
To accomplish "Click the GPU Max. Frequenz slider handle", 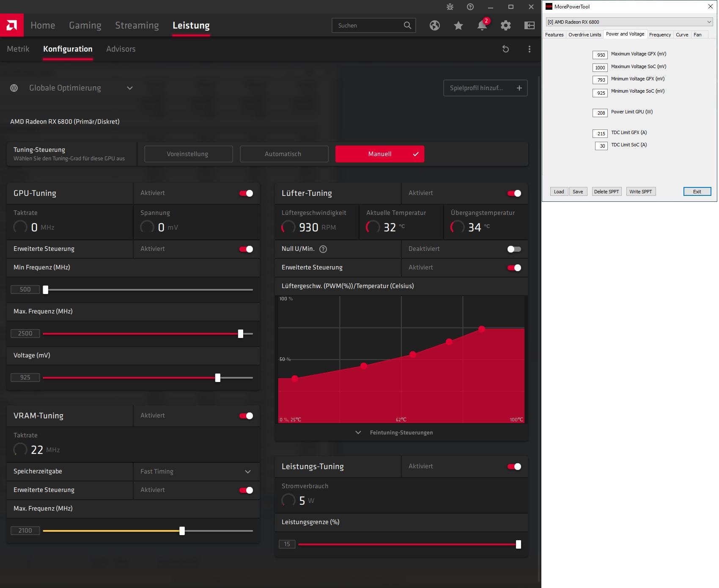I will click(241, 334).
